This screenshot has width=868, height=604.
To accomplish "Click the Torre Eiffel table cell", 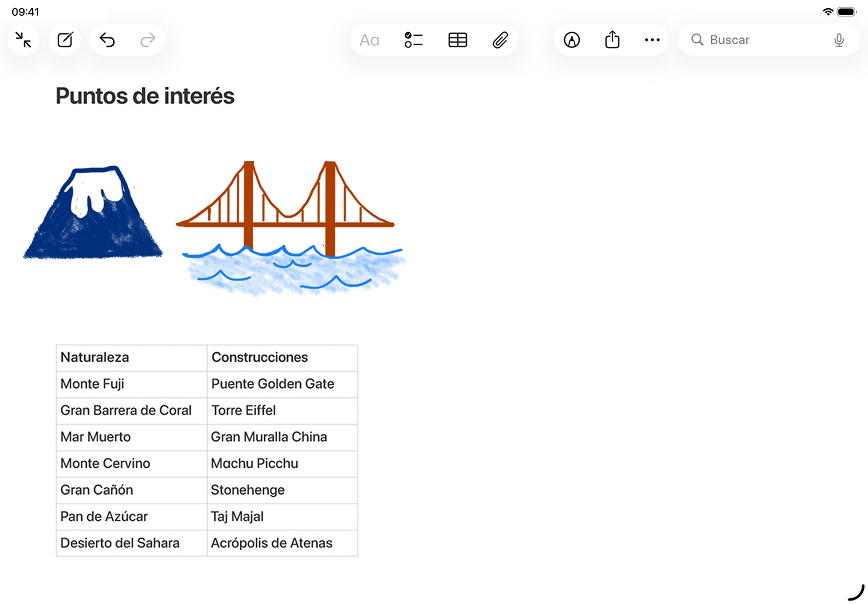I will 282,411.
